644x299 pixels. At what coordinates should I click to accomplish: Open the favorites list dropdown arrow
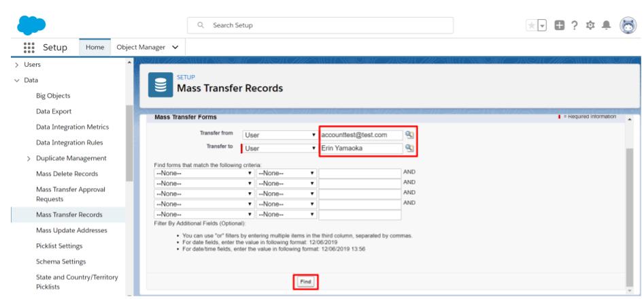(542, 25)
